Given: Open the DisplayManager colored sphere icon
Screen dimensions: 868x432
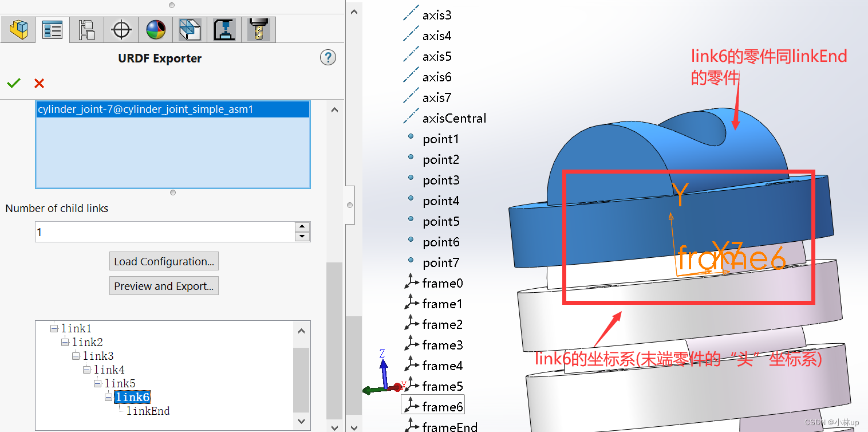Looking at the screenshot, I should click(x=155, y=29).
